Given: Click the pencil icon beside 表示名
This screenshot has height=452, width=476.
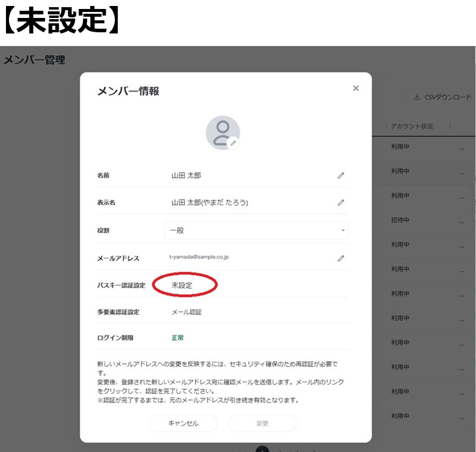Looking at the screenshot, I should [x=341, y=203].
